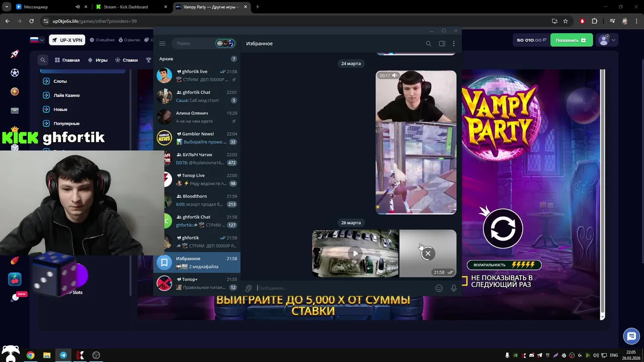644x362 pixels.
Task: Open the 24 March video thumbnail
Action: [x=416, y=142]
